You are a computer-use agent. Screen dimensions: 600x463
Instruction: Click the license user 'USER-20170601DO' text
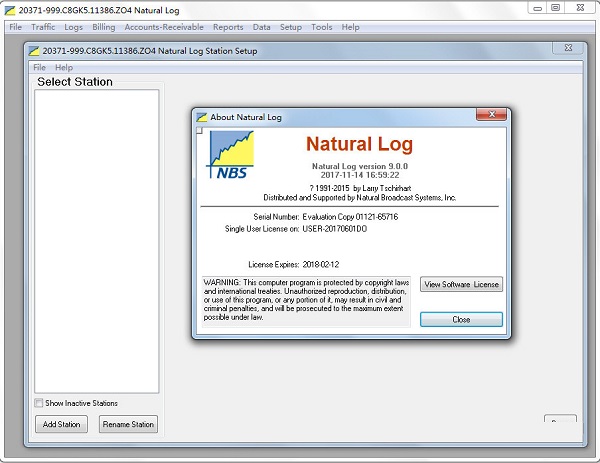point(334,229)
